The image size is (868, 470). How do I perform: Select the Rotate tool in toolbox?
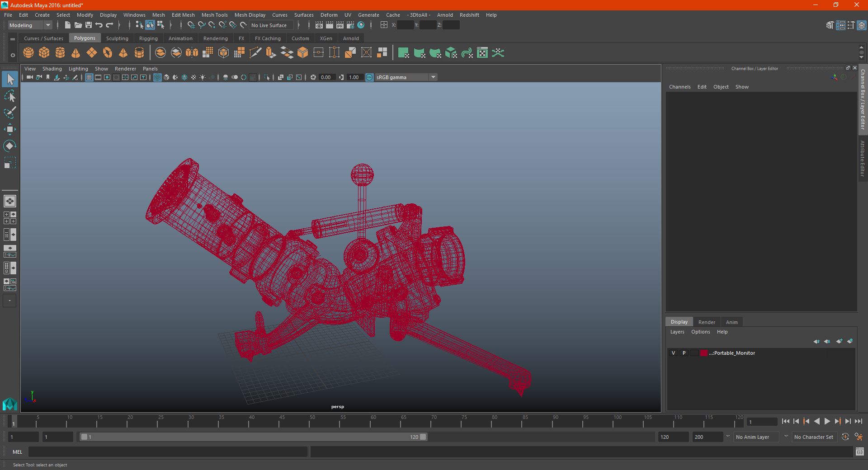pos(9,146)
